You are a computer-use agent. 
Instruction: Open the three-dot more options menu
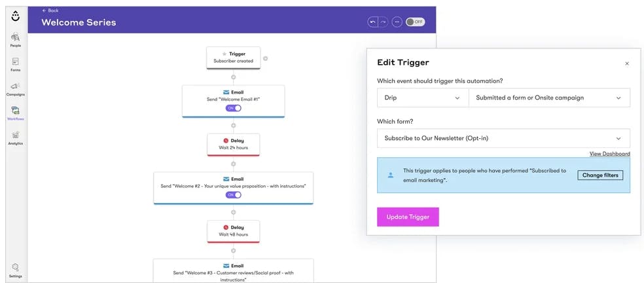click(x=397, y=22)
